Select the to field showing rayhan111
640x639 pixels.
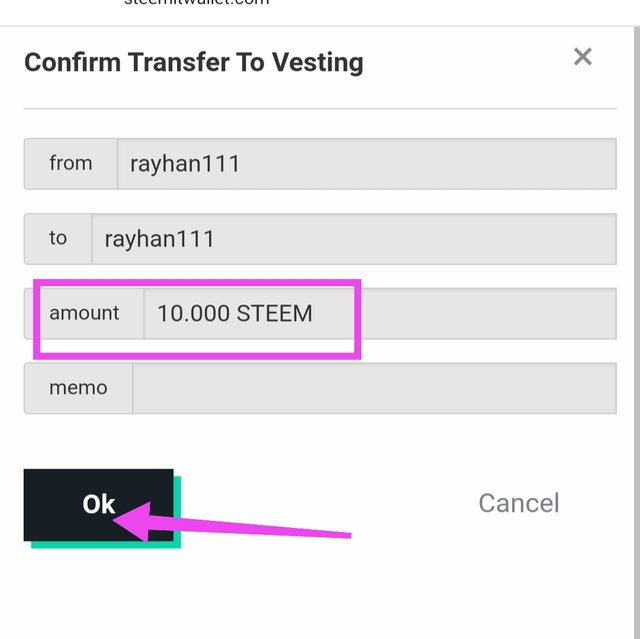(354, 239)
